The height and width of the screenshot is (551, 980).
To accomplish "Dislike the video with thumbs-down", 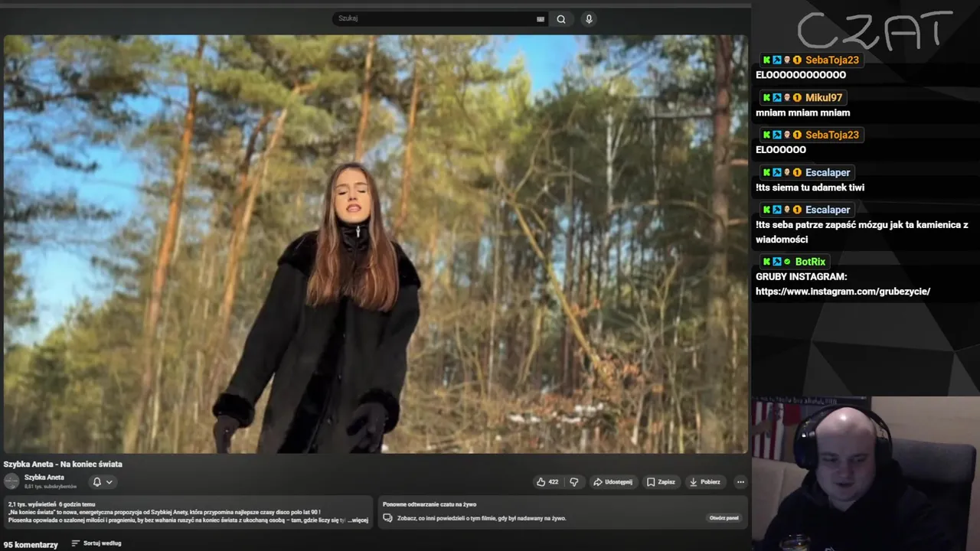I will (574, 482).
